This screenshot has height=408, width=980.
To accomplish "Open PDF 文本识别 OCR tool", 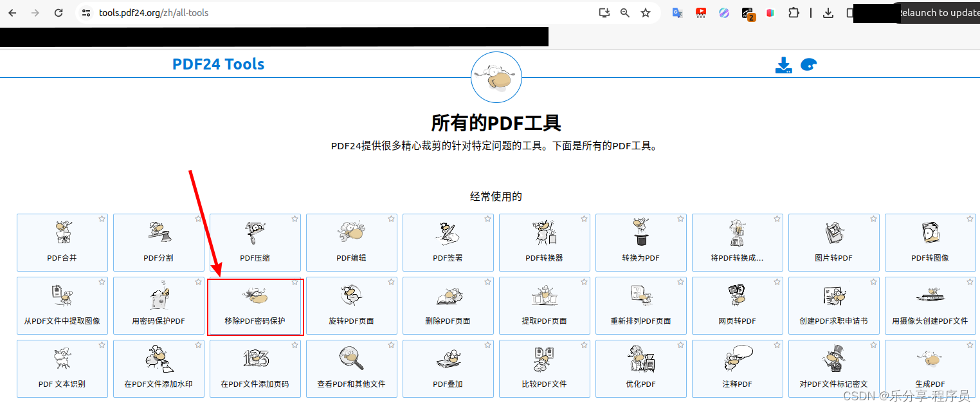I will tap(62, 369).
